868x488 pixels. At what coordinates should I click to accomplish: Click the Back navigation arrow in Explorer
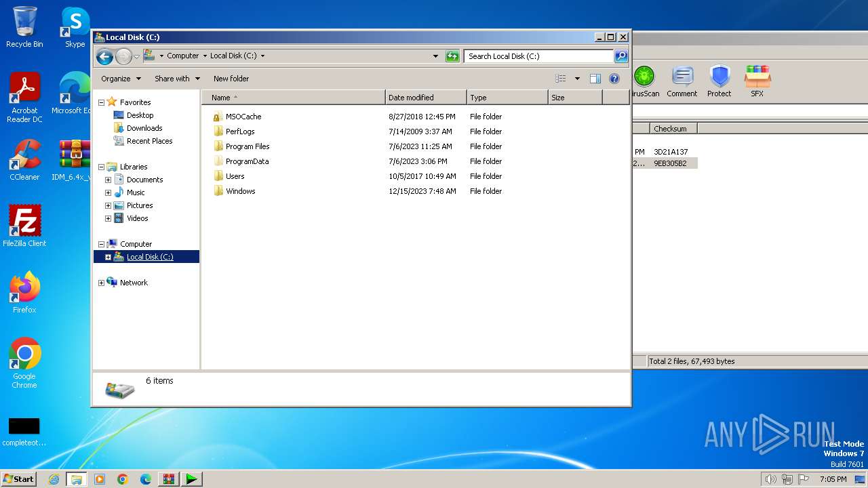click(x=104, y=56)
